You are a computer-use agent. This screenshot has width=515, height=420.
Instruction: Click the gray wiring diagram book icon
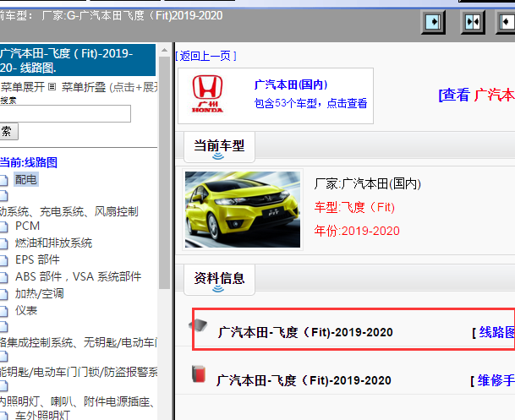coord(198,325)
